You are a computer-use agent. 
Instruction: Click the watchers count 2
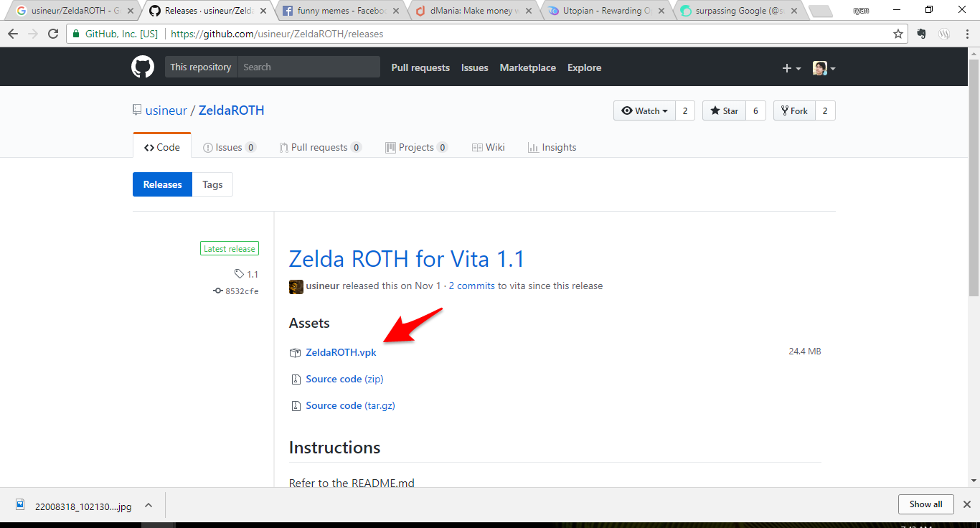[685, 110]
